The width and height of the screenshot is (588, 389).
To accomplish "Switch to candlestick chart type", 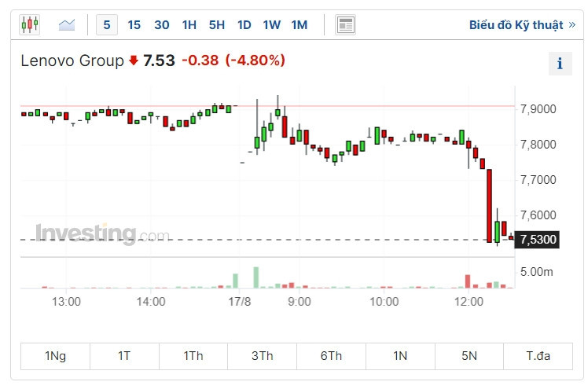I will click(30, 24).
